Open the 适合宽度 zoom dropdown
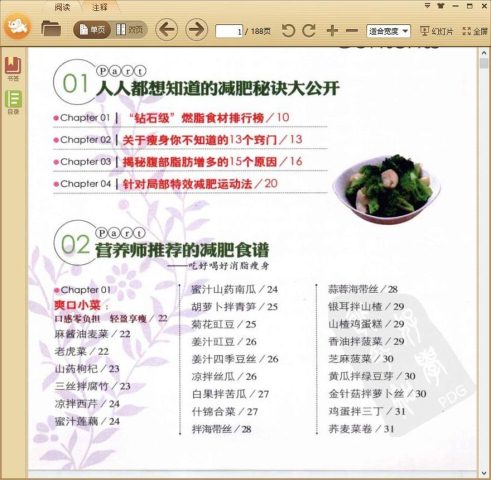 [388, 31]
